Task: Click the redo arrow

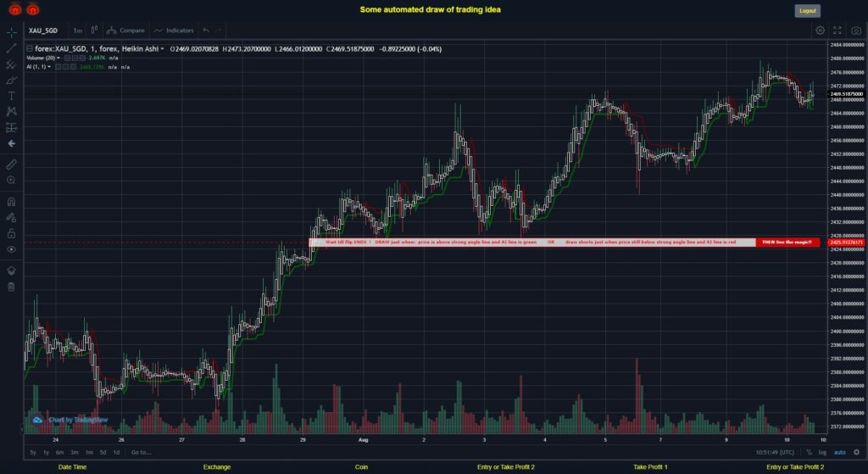Action: (x=220, y=31)
